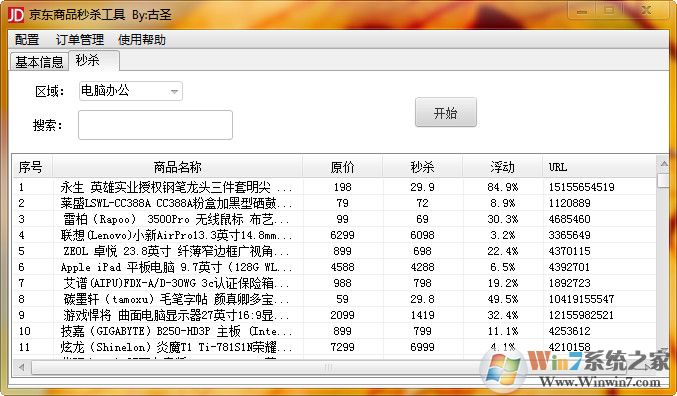The height and width of the screenshot is (396, 677).
Task: Open the 订单管理 menu
Action: [x=80, y=40]
